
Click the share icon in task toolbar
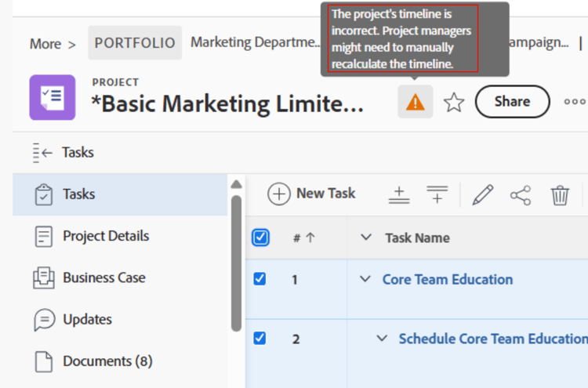521,194
